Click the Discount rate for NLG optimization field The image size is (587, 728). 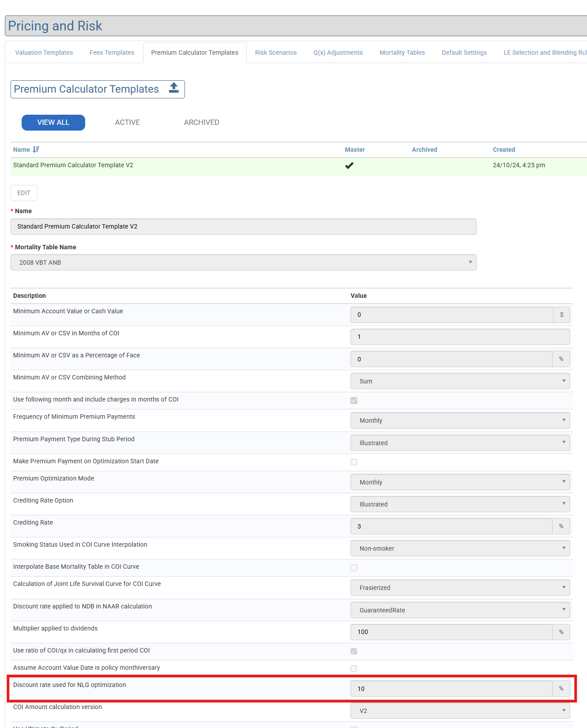coord(451,689)
